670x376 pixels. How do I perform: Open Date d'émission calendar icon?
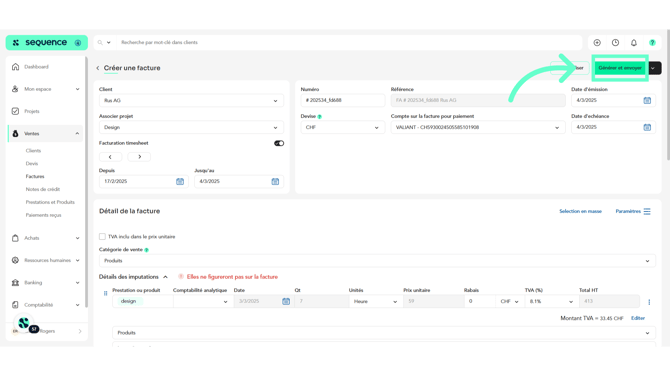(x=647, y=100)
